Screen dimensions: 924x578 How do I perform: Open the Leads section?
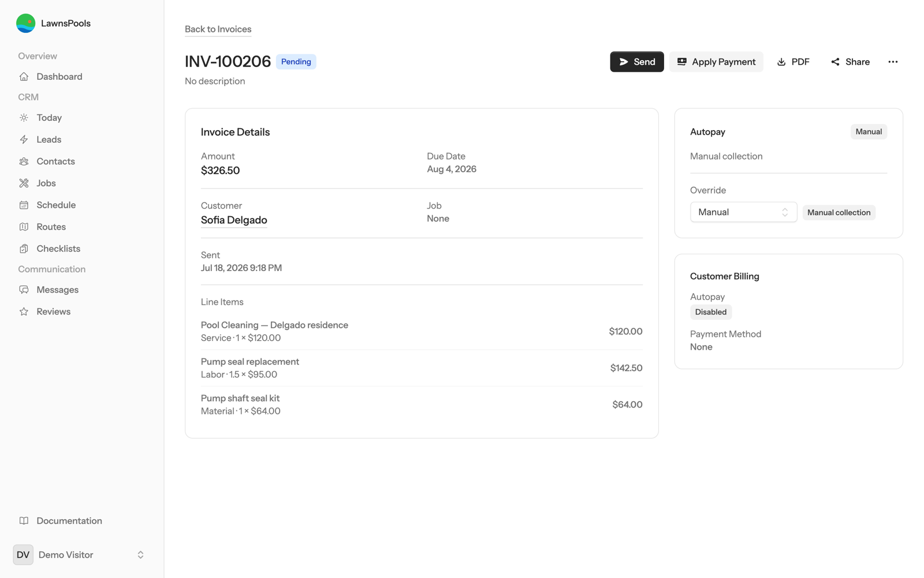(x=82, y=139)
